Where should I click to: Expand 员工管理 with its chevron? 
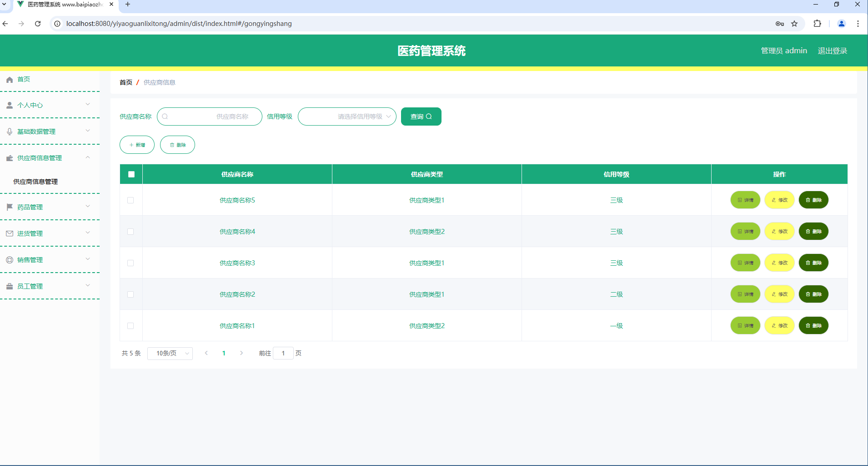pyautogui.click(x=88, y=286)
